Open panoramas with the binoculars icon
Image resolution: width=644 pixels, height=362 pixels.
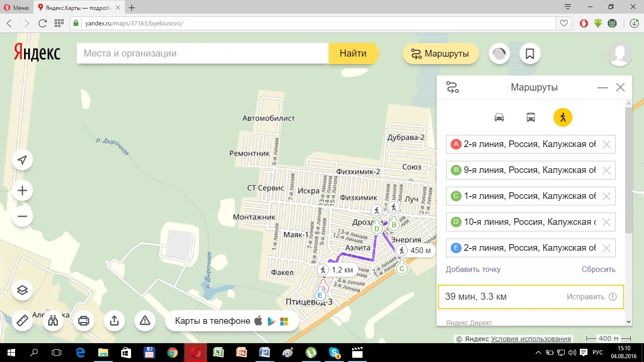[53, 321]
